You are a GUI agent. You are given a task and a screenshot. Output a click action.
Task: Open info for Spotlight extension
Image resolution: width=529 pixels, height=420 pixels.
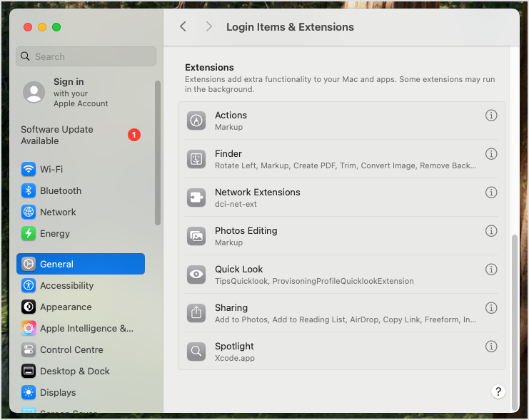[491, 346]
